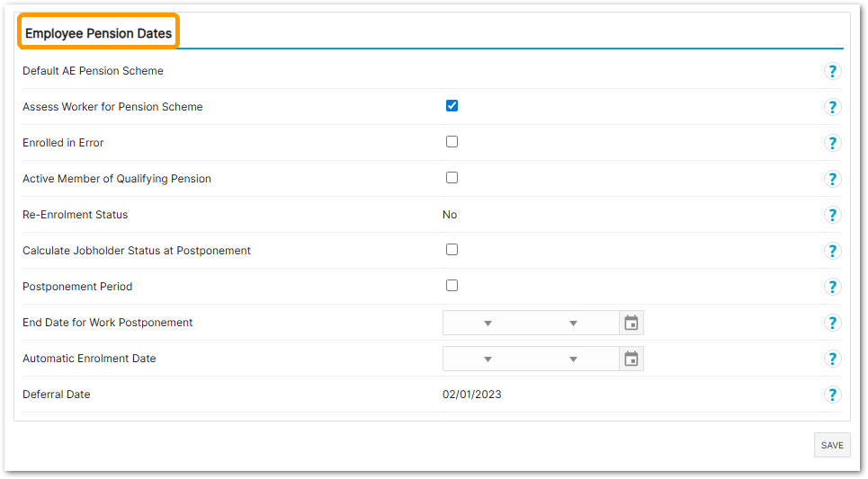Show help for Postponement Period

click(x=832, y=287)
